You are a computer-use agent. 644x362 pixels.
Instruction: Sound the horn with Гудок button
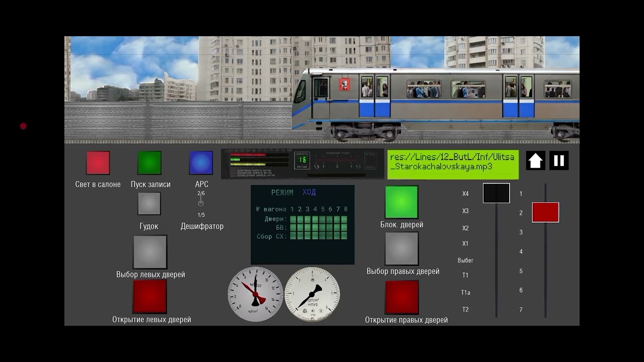149,204
